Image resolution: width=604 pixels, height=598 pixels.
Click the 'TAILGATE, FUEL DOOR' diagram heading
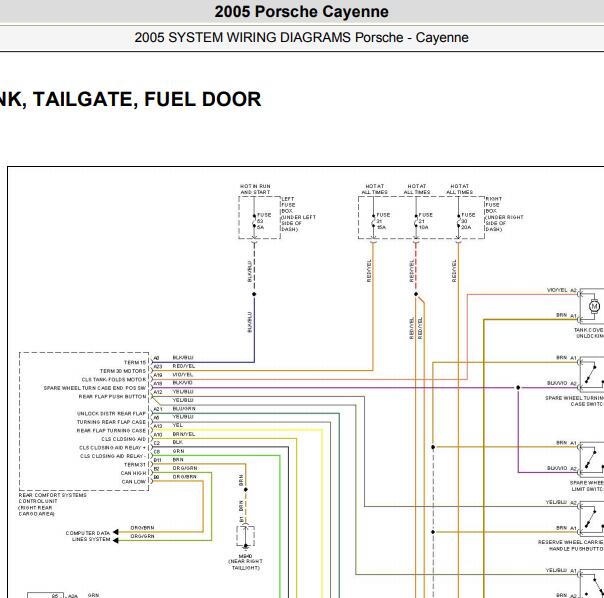(x=147, y=99)
